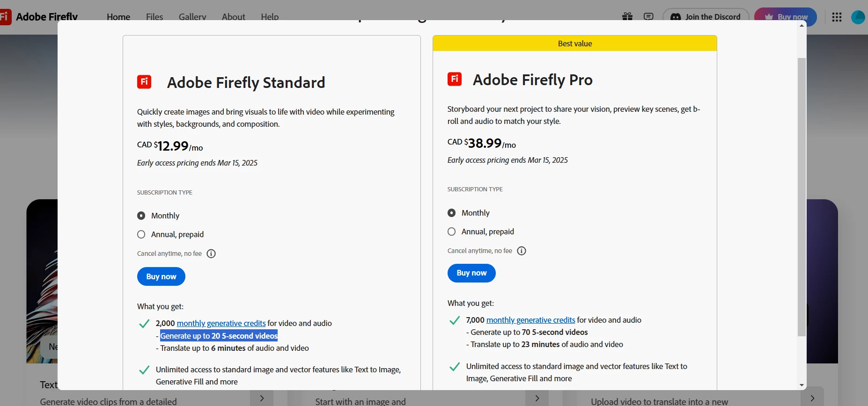868x406 pixels.
Task: Click the scroll down arrow in the pricing dialog
Action: (802, 385)
